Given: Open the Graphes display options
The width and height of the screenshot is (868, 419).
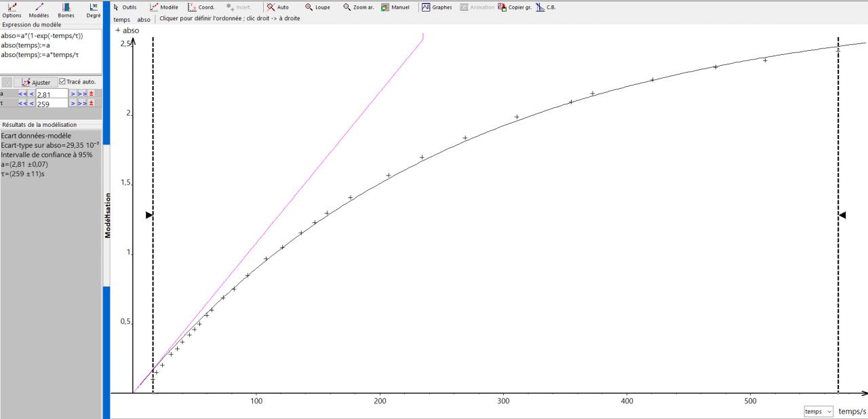Looking at the screenshot, I should click(437, 7).
